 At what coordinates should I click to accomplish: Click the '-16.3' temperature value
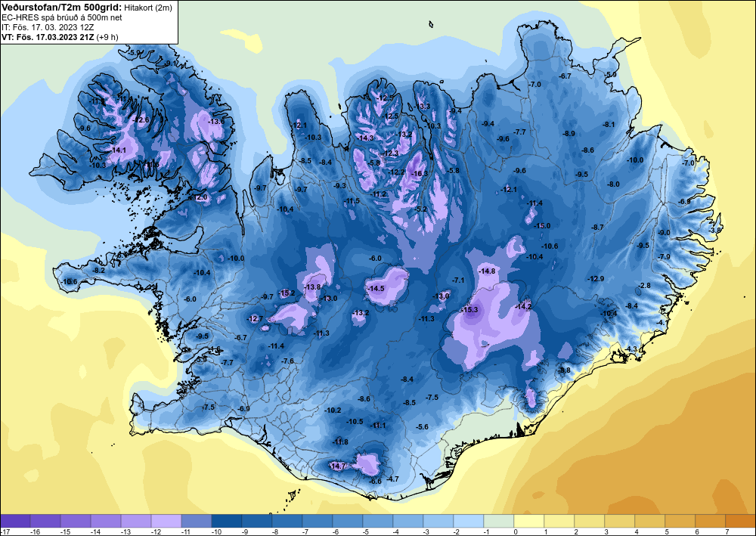[x=420, y=174]
